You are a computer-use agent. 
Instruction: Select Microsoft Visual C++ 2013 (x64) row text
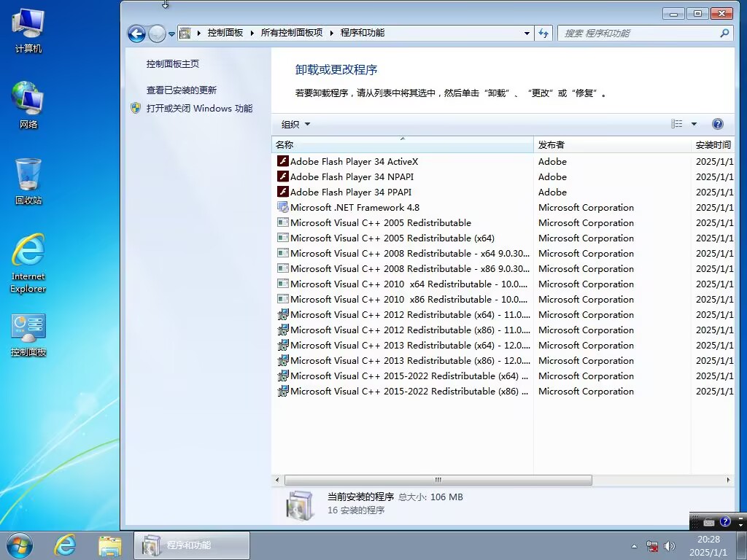410,345
